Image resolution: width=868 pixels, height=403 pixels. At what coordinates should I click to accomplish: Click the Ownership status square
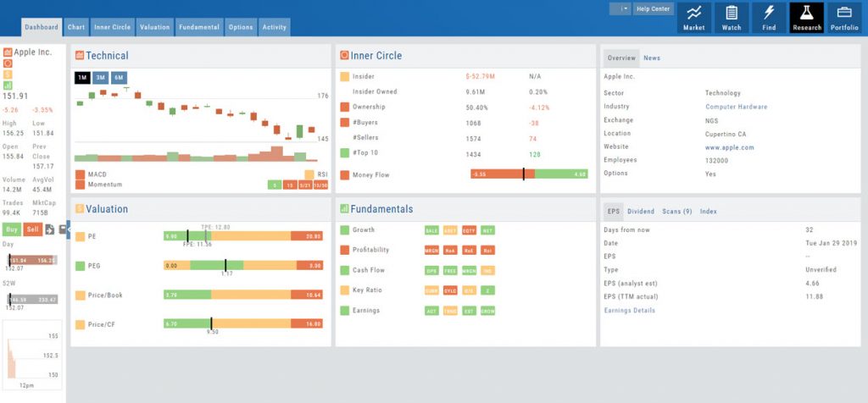click(344, 107)
